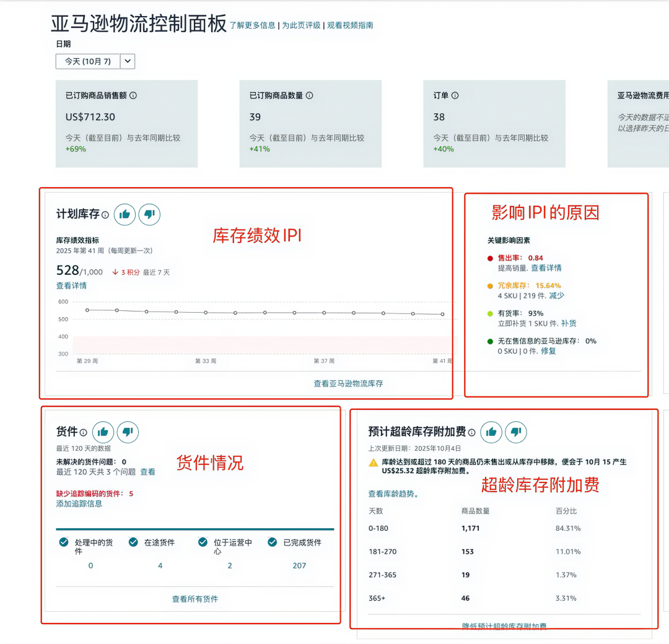669x644 pixels.
Task: Click the 3.31% percentage cell
Action: coord(566,598)
